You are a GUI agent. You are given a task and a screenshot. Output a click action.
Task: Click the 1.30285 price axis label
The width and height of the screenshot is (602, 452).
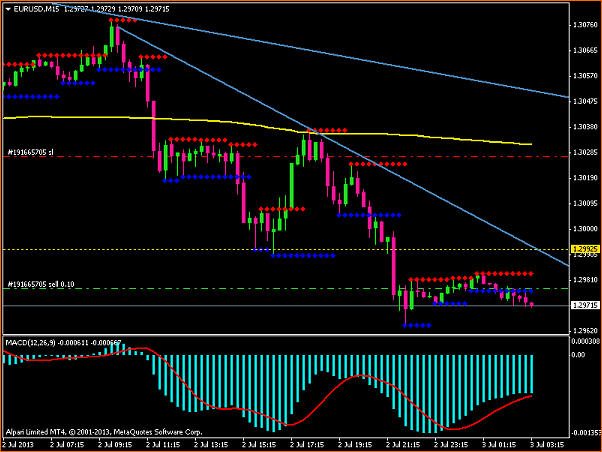(x=585, y=152)
